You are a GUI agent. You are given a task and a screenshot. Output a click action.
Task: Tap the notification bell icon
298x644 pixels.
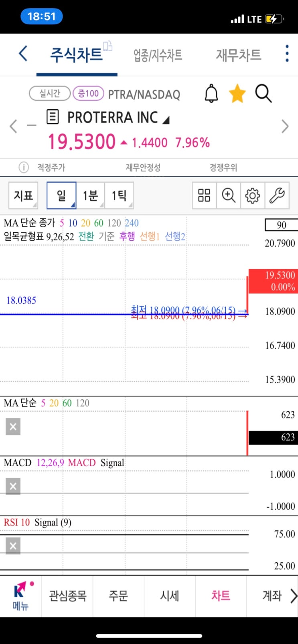coord(211,94)
